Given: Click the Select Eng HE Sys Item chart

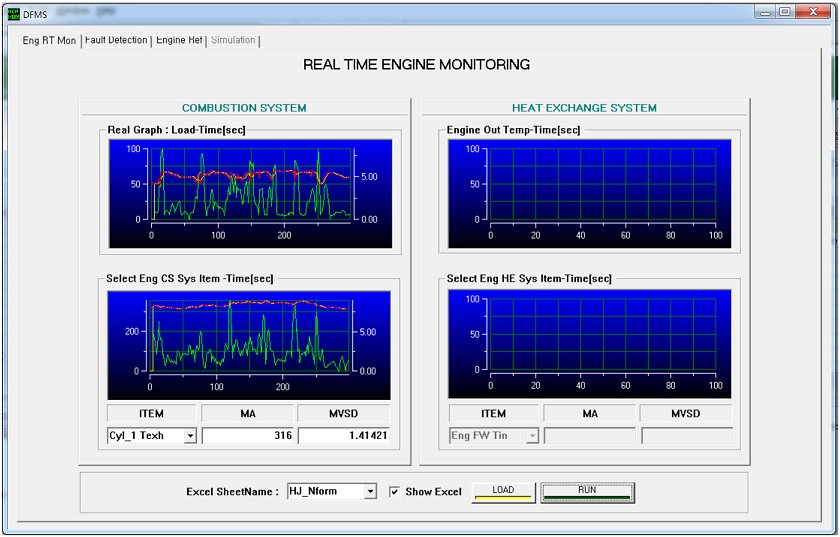Looking at the screenshot, I should tap(589, 344).
